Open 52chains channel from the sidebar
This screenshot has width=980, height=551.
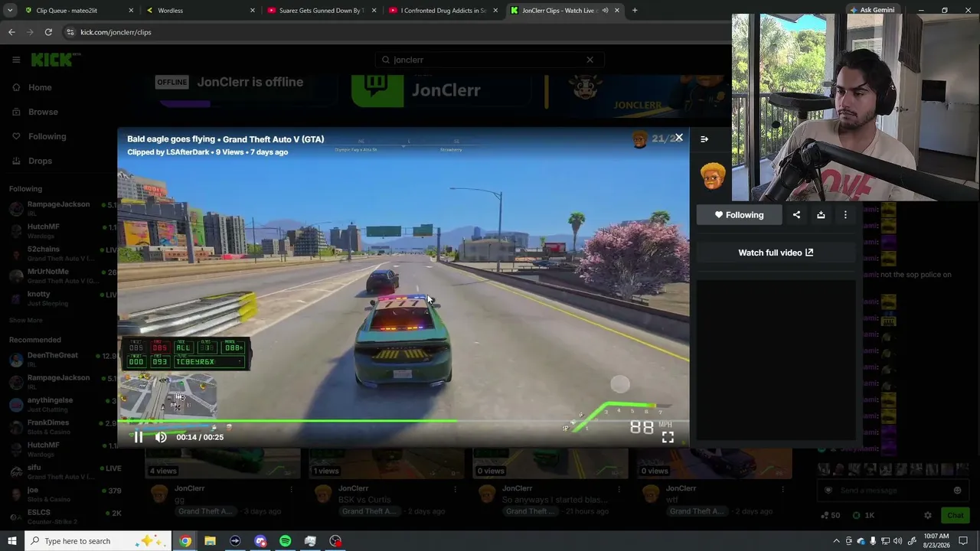click(x=58, y=254)
